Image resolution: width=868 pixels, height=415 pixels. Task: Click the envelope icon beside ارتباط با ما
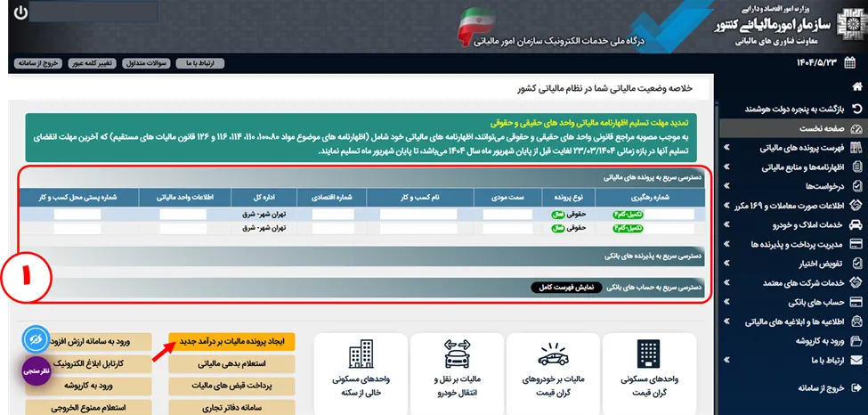pyautogui.click(x=856, y=360)
